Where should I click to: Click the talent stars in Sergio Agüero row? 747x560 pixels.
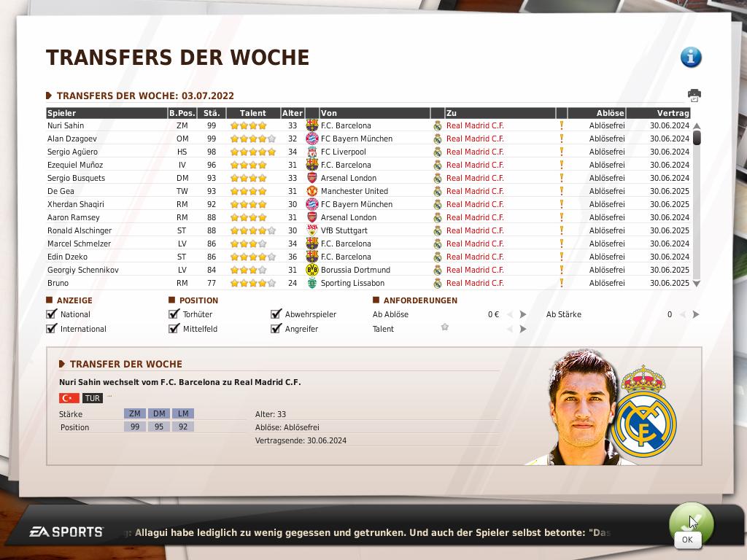click(253, 152)
